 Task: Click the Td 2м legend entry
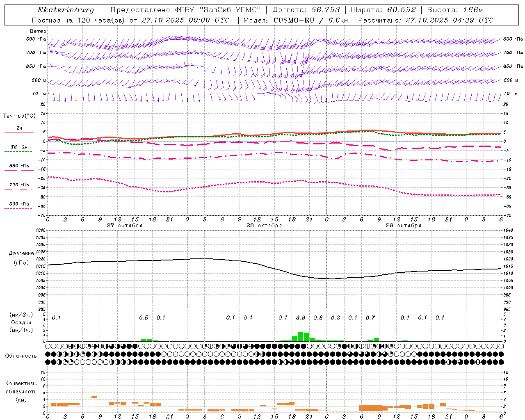coord(19,147)
